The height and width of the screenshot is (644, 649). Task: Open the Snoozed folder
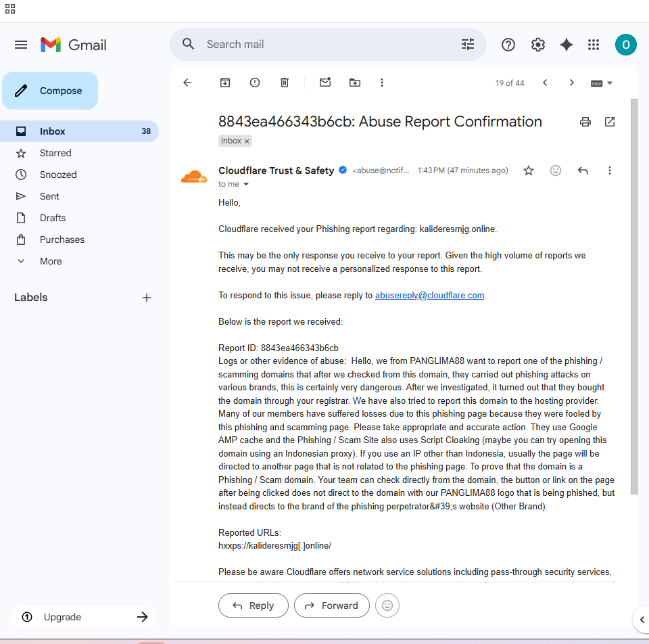(78, 175)
